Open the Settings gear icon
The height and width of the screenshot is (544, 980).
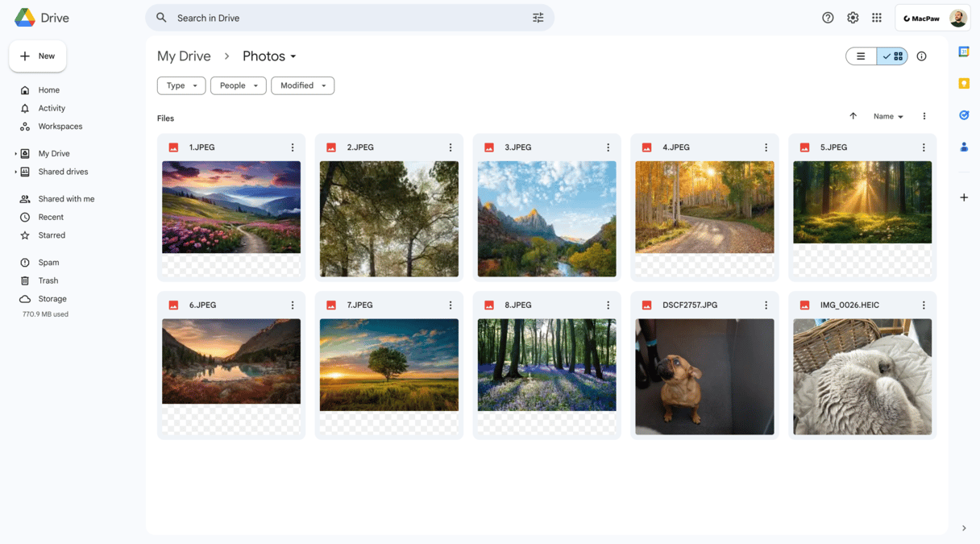853,18
